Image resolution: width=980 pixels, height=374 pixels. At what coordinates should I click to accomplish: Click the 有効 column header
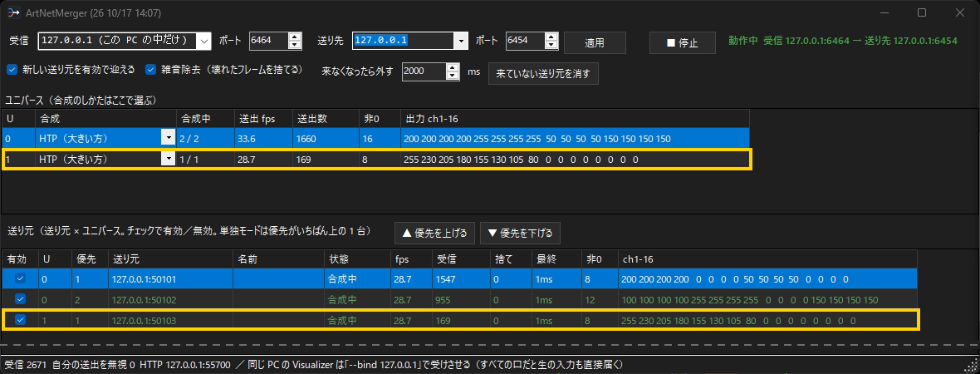click(20, 258)
